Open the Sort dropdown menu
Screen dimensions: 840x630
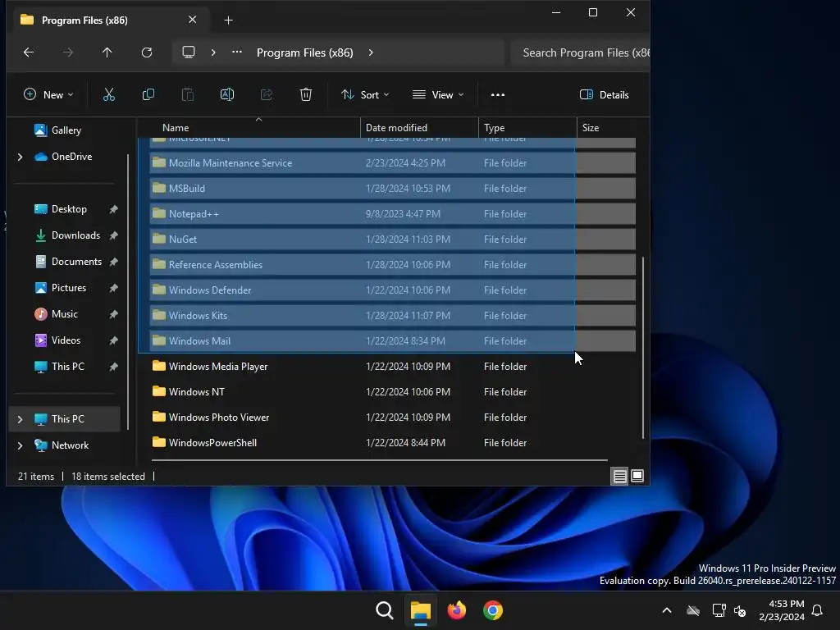tap(365, 95)
